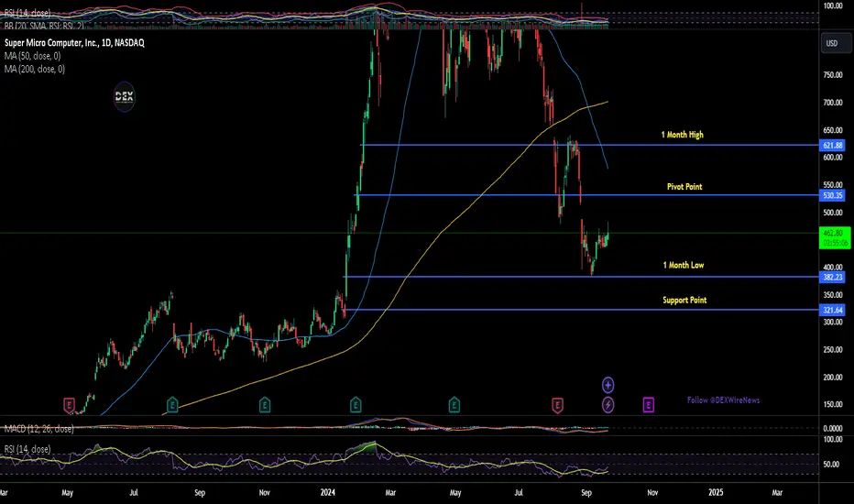Viewport: 854px width, 504px height.
Task: Click the 200.00 price axis label
Action: [833, 377]
